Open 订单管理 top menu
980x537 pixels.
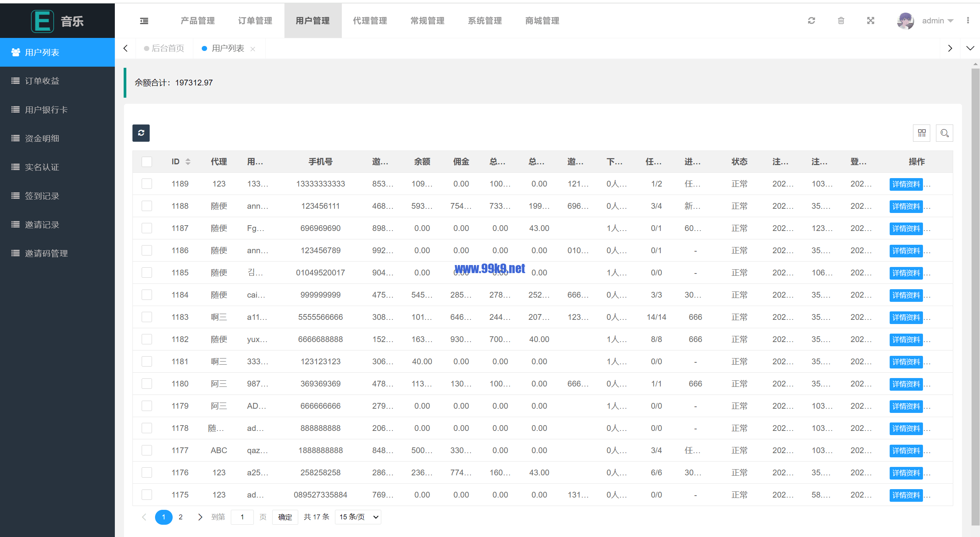[x=255, y=21]
